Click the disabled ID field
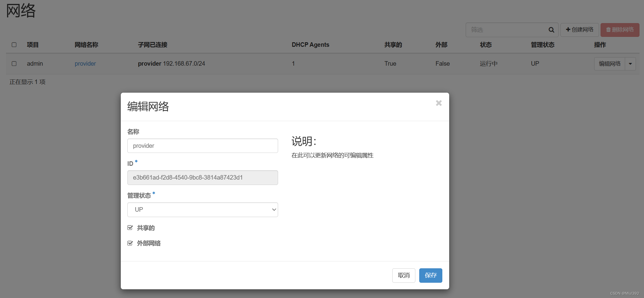 [x=203, y=177]
